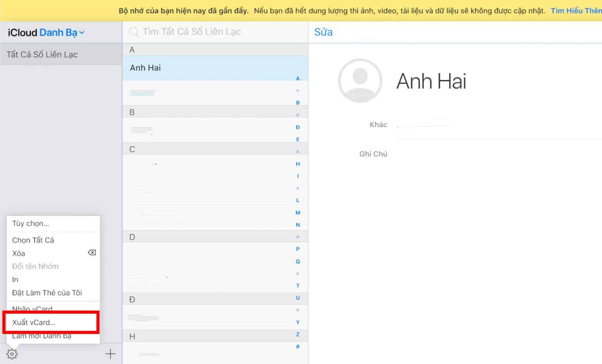Click Anh Hai's profile avatar

[360, 80]
